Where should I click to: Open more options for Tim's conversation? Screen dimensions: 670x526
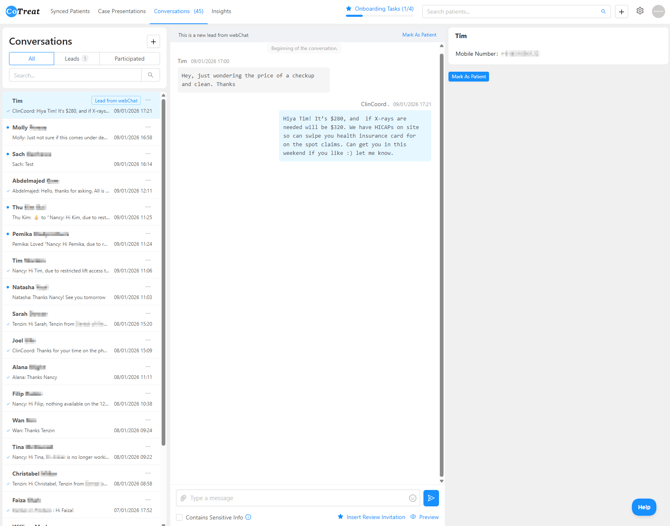pyautogui.click(x=149, y=100)
